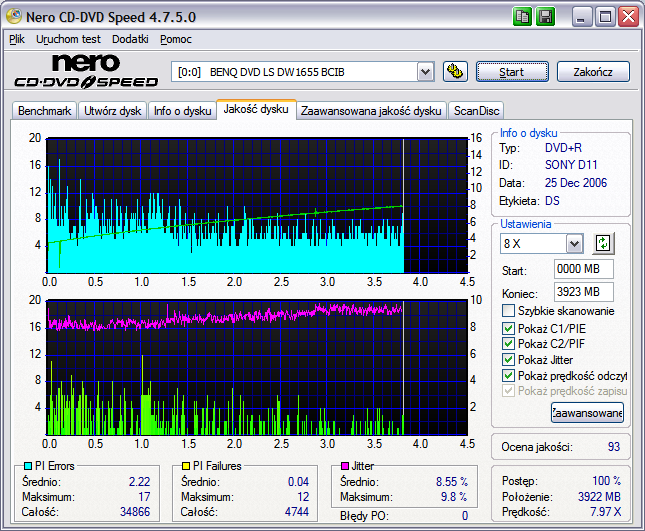The image size is (645, 531).
Task: Click the Jitter maximum 9.8 %
Action: pyautogui.click(x=454, y=497)
